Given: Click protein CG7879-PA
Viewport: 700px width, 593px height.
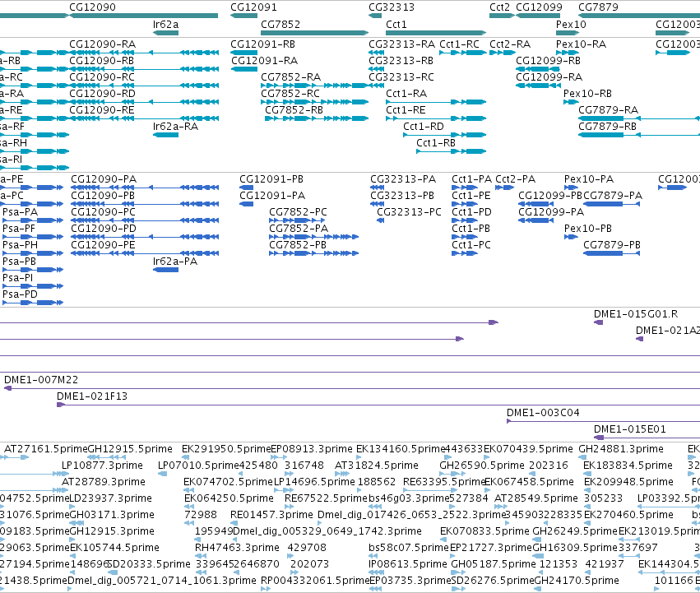Looking at the screenshot, I should click(x=612, y=204).
